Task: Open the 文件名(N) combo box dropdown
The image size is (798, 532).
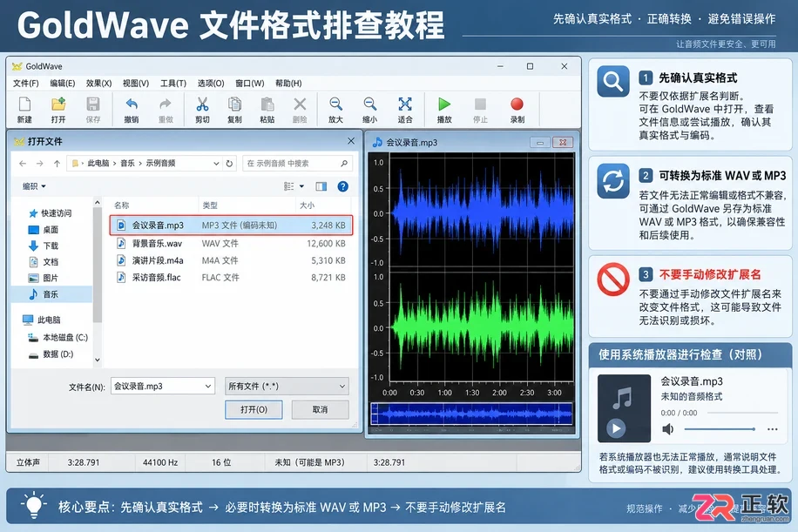Action: (x=207, y=387)
